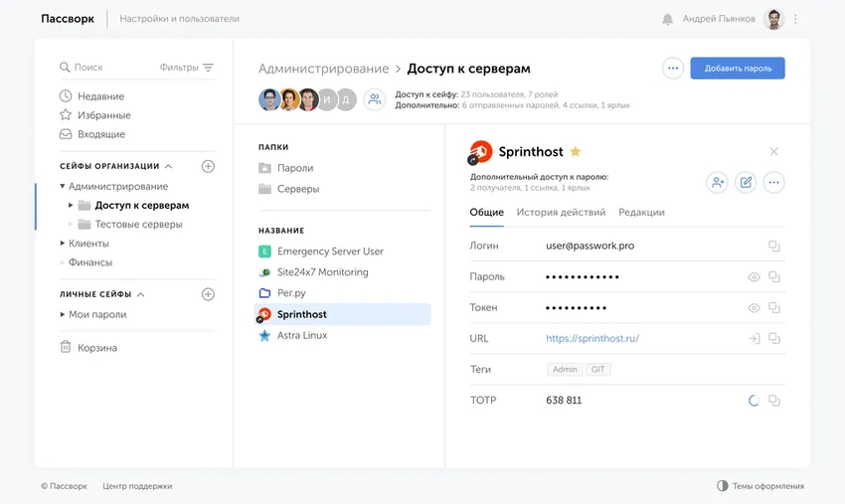The image size is (845, 504).
Task: Add a new personal vault
Action: coord(208,294)
